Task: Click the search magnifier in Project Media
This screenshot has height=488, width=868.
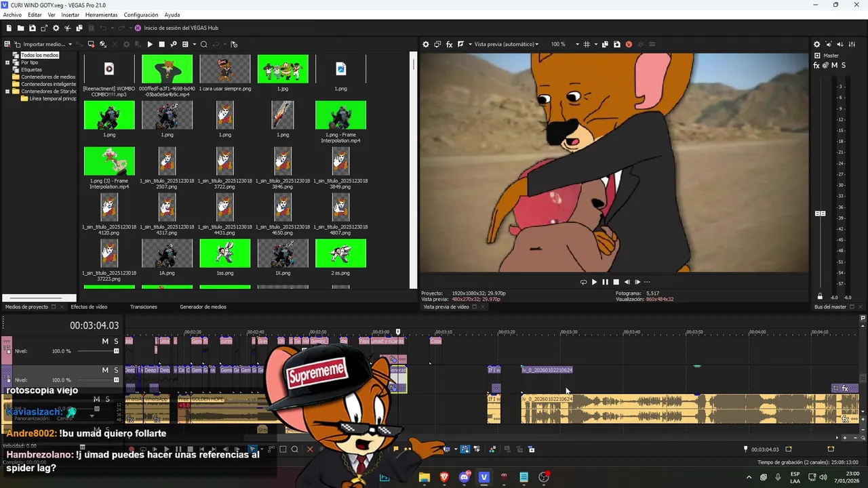Action: (x=203, y=44)
